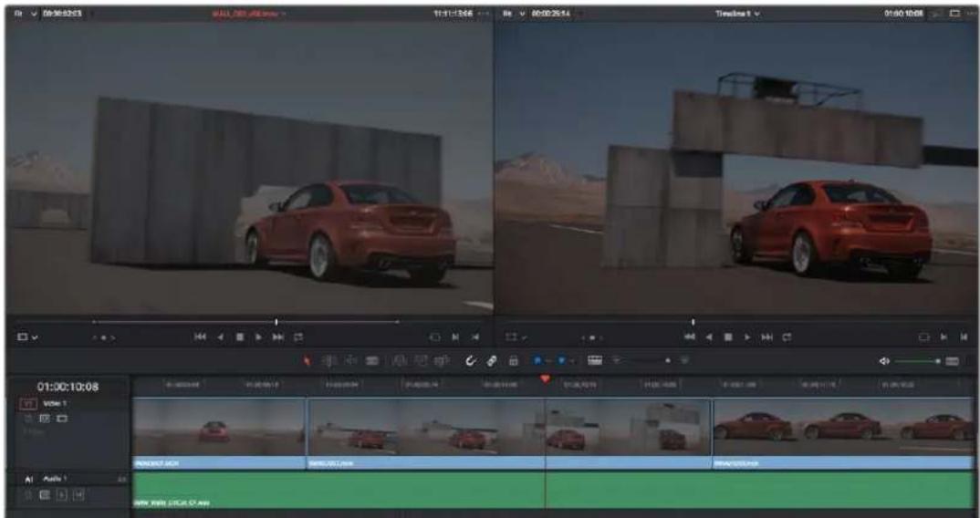Lock the Video 1 track
The image size is (980, 518).
point(28,418)
